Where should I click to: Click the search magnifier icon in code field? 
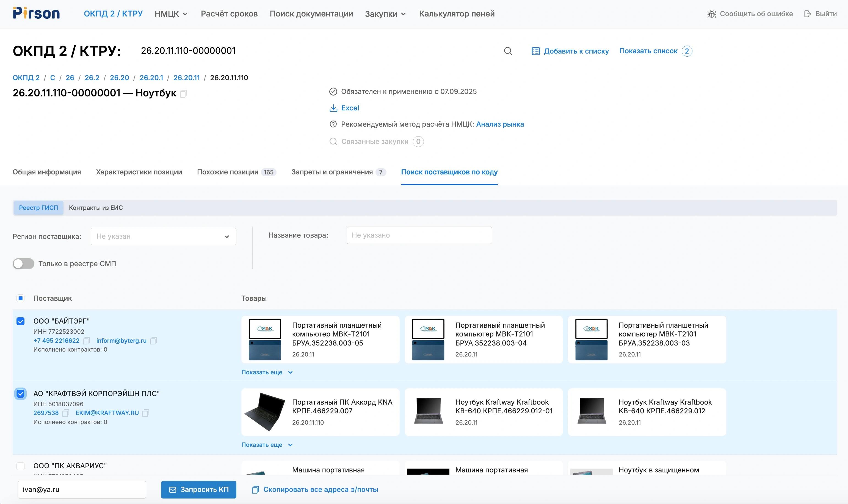point(508,51)
